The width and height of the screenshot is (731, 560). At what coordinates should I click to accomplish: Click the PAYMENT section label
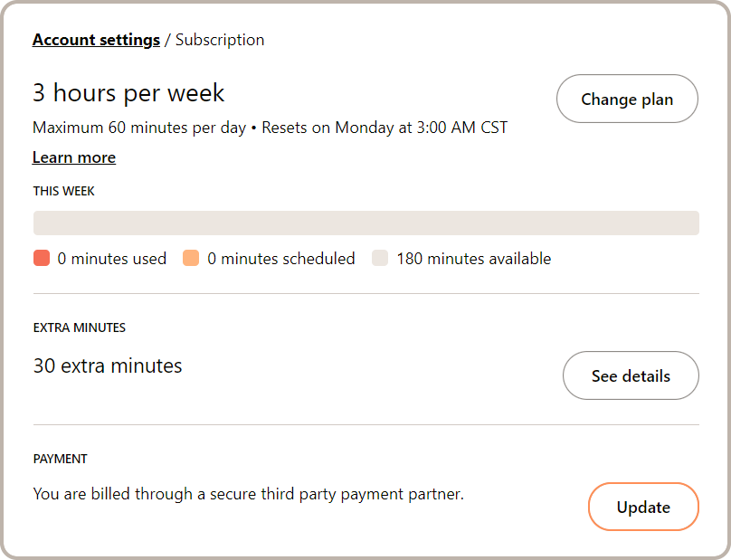[x=61, y=459]
